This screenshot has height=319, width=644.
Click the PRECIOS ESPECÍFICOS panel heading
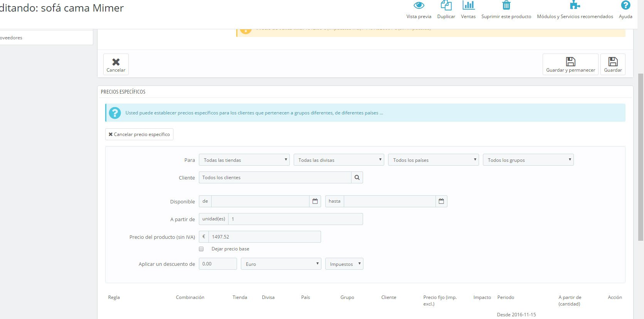click(123, 92)
